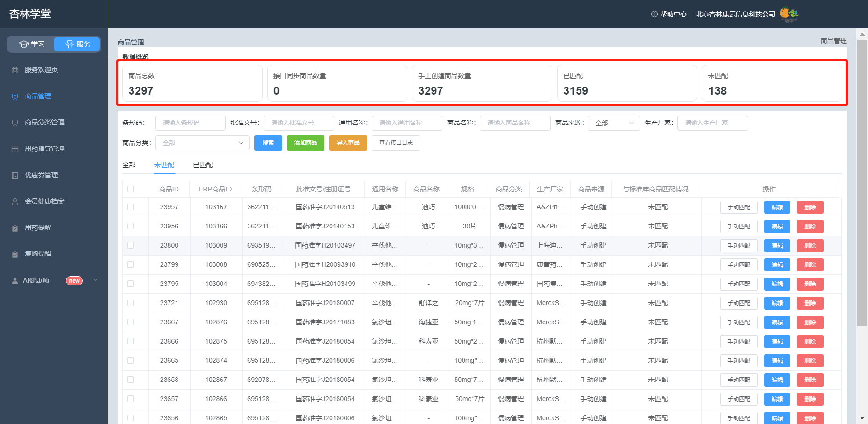Focus the 生产厂家 input field
Image resolution: width=868 pixels, height=424 pixels.
pyautogui.click(x=713, y=123)
